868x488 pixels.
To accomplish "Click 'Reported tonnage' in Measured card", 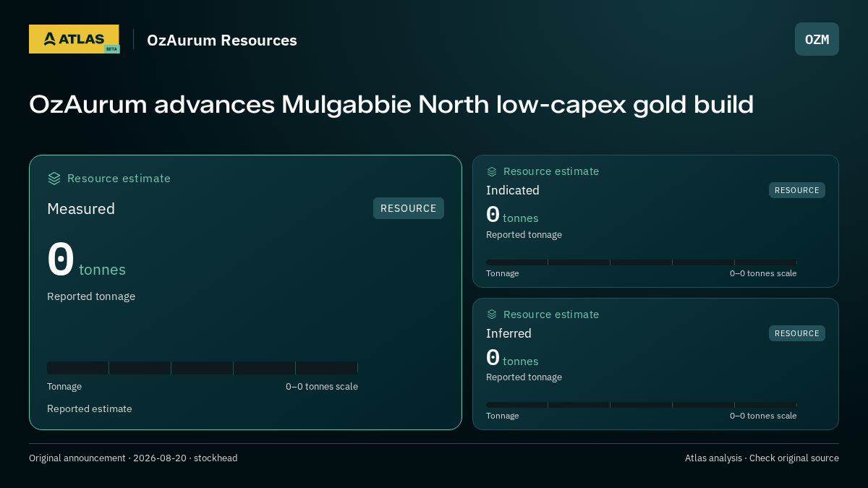I will point(91,296).
